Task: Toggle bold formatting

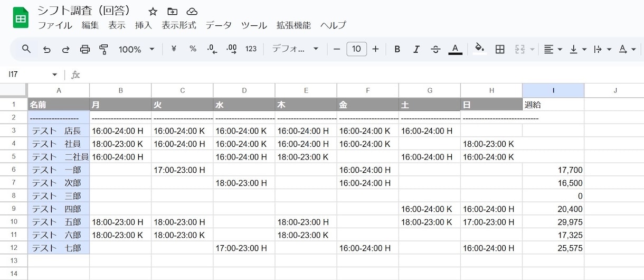Action: click(397, 49)
